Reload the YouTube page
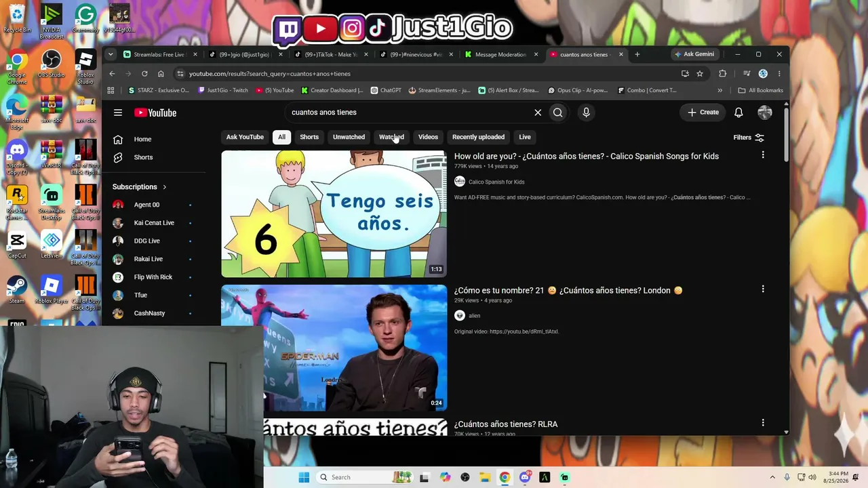 (x=144, y=74)
